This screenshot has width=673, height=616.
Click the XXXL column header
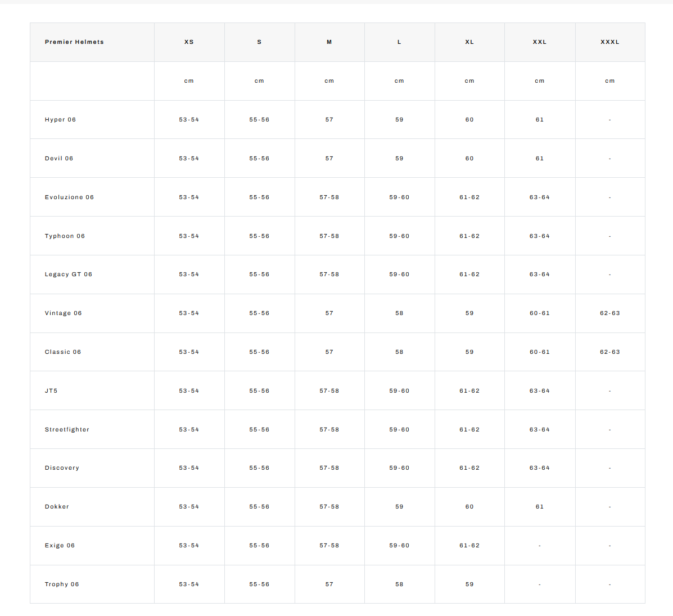pyautogui.click(x=610, y=42)
